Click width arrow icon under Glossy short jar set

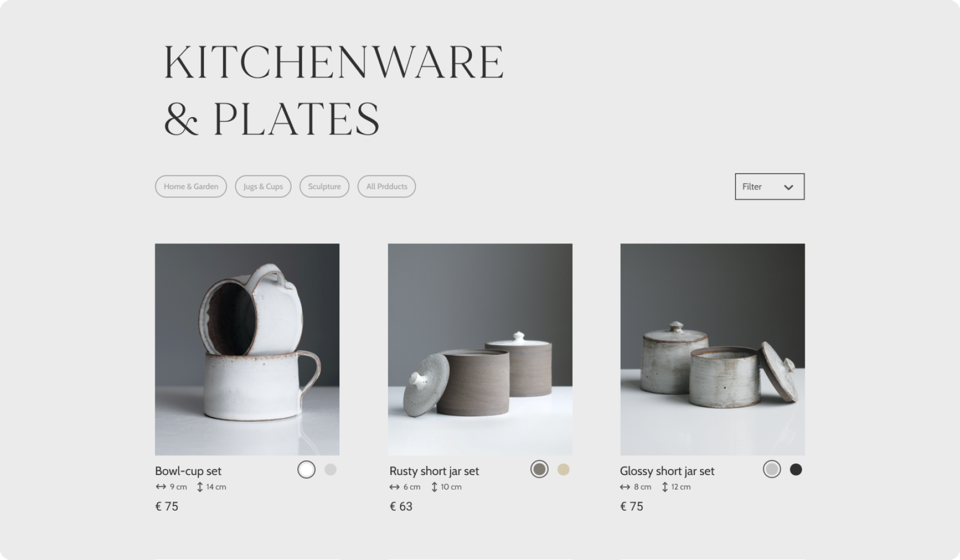pyautogui.click(x=625, y=487)
